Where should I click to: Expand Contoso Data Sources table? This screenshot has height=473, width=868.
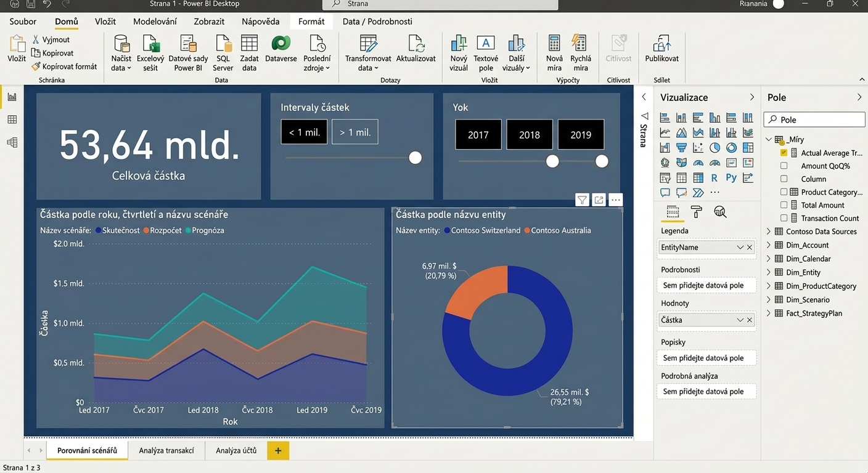point(769,232)
